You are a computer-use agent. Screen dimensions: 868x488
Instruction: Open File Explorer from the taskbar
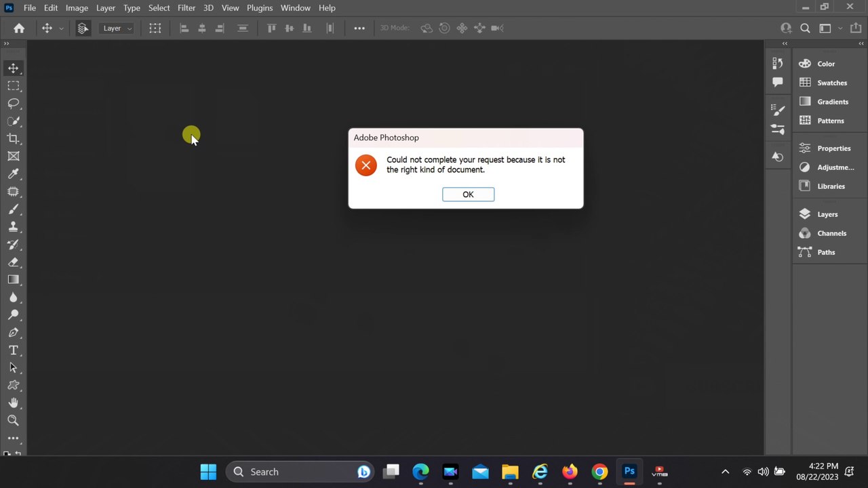tap(510, 472)
